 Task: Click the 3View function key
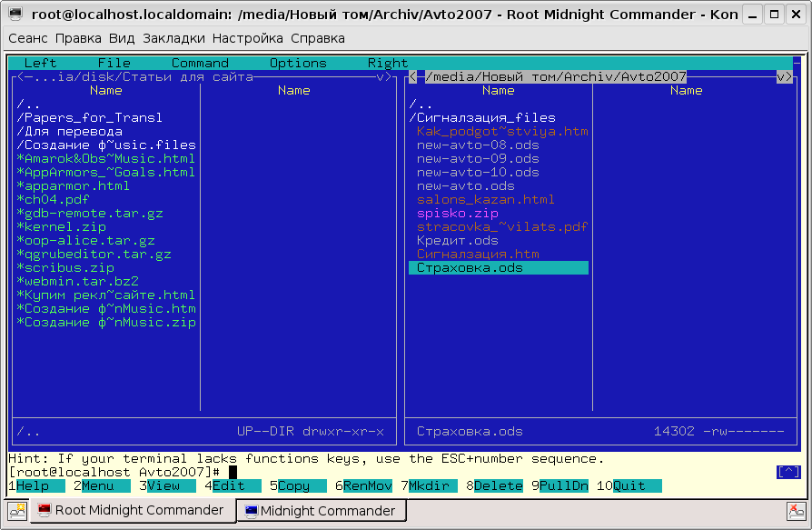tap(167, 486)
